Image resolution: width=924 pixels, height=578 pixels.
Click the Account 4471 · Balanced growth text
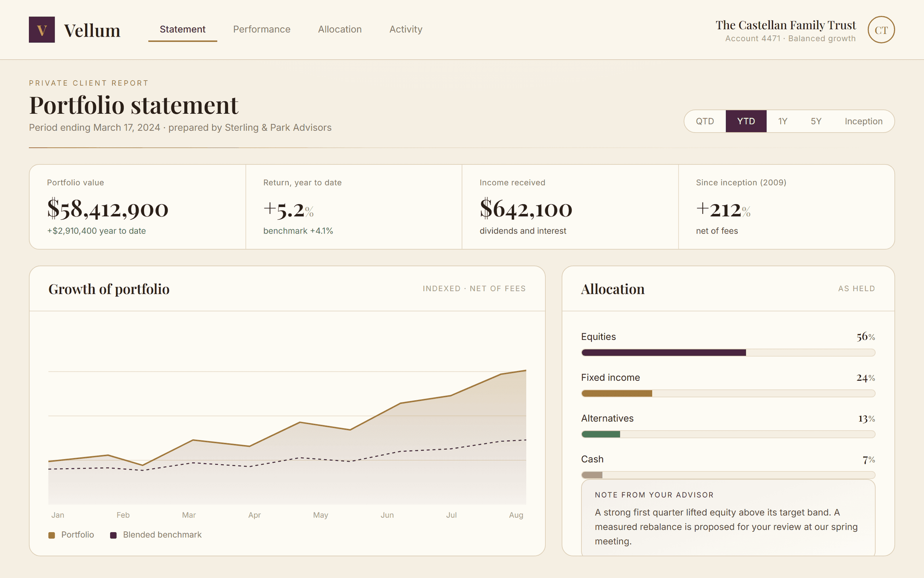790,39
